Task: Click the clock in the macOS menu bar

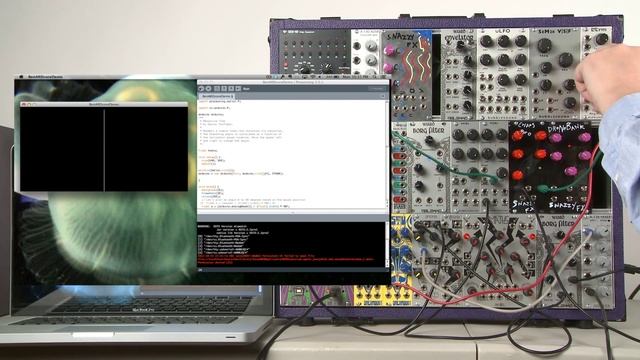Action: [357, 76]
